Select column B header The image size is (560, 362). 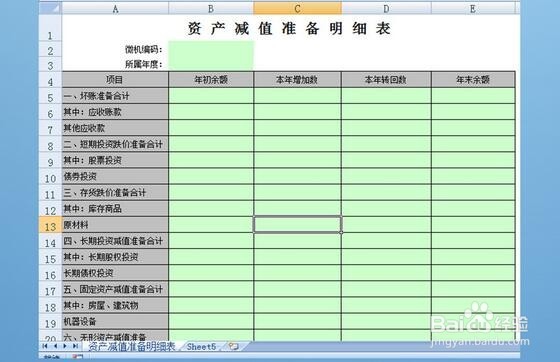coord(211,9)
